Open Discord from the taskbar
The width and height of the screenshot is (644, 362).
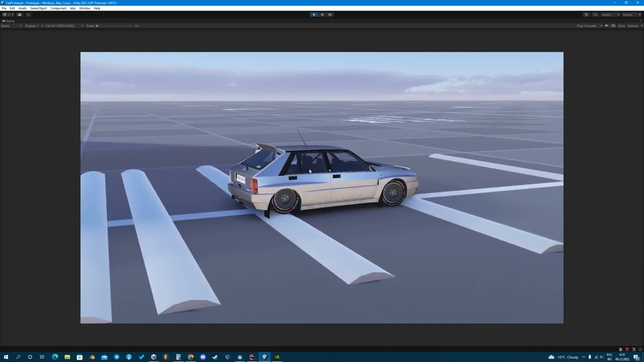coord(203,357)
